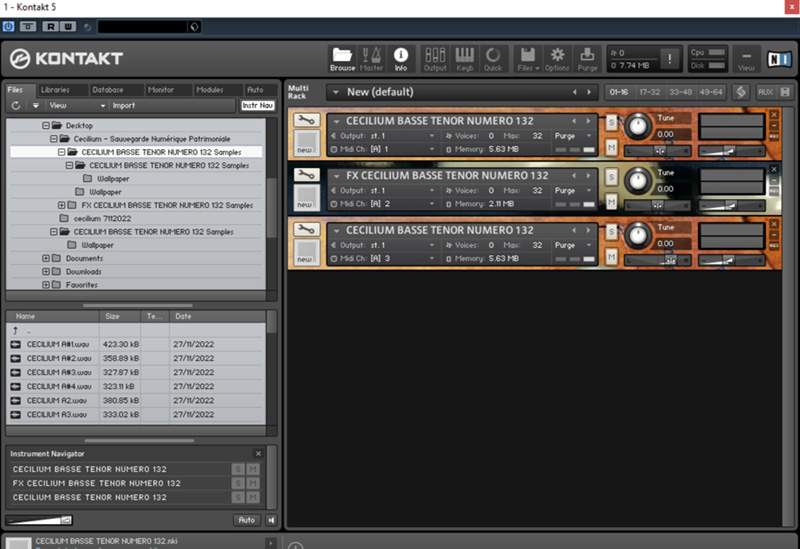Viewport: 800px width, 549px height.
Task: Open wrench edit on first CECILIUM instrument
Action: (x=306, y=120)
